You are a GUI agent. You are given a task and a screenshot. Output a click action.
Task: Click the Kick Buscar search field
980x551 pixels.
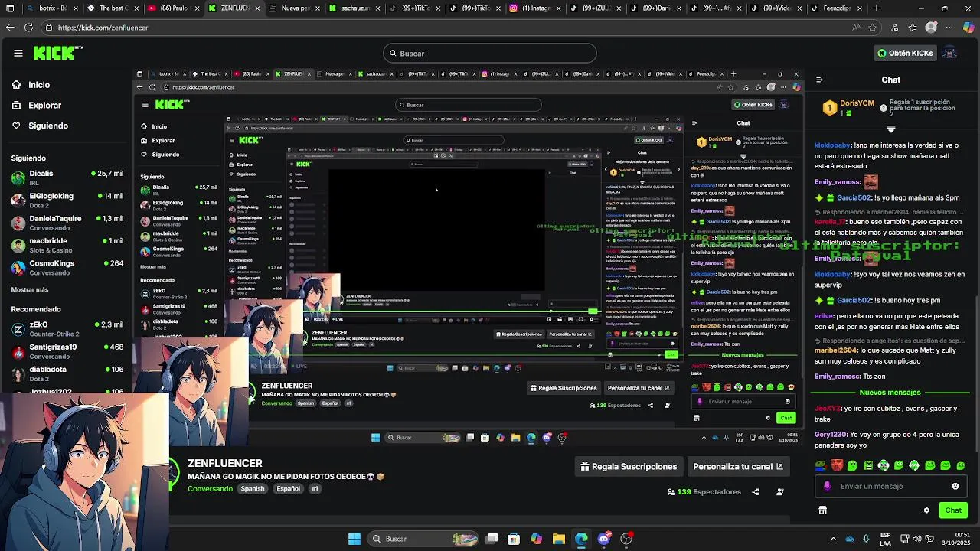point(490,53)
